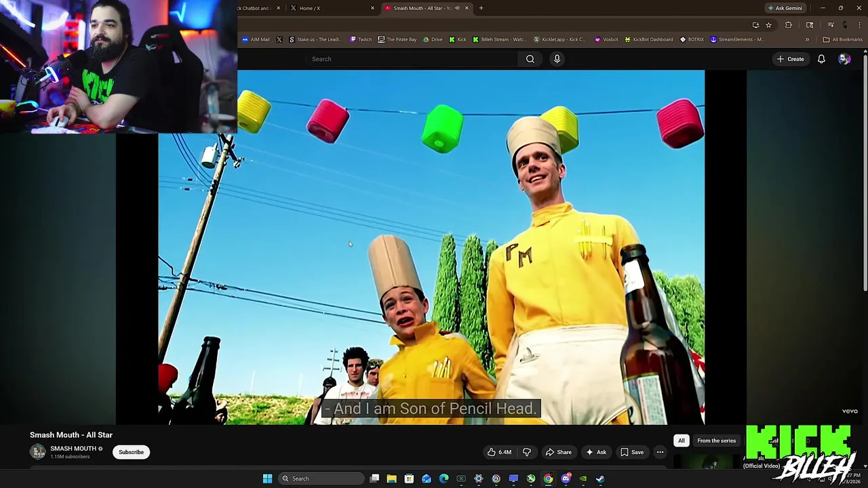This screenshot has height=488, width=868.
Task: Select the From the series chip
Action: (716, 441)
